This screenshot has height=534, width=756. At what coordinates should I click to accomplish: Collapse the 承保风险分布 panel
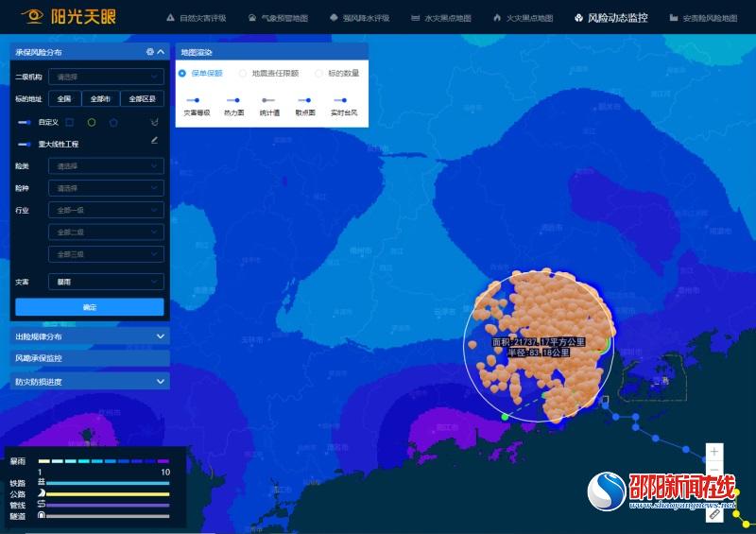pos(161,52)
